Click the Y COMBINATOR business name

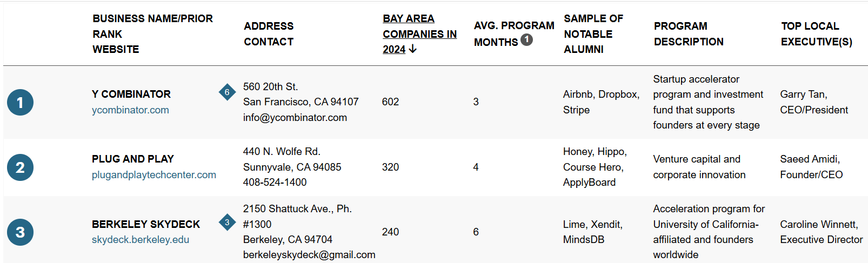point(131,95)
